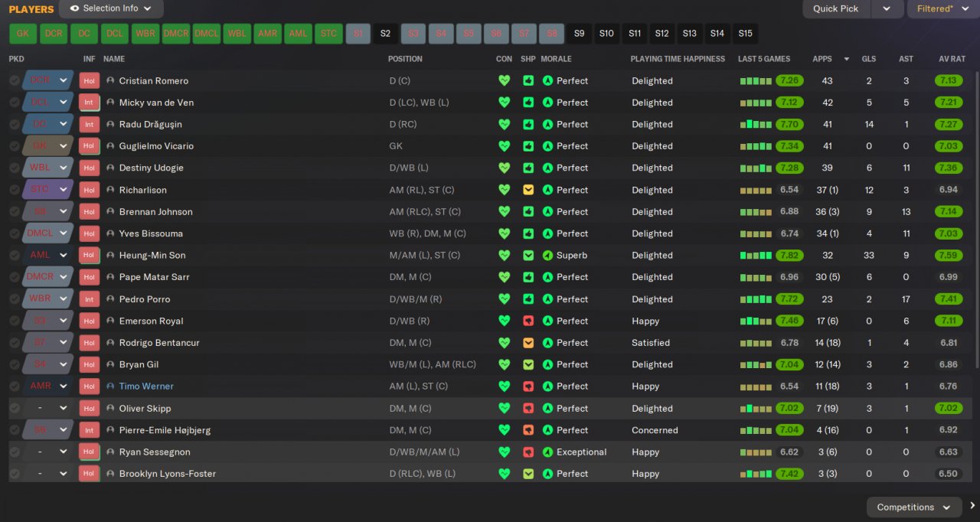This screenshot has height=522, width=980.
Task: Open the Filtered dropdown
Action: pyautogui.click(x=942, y=8)
